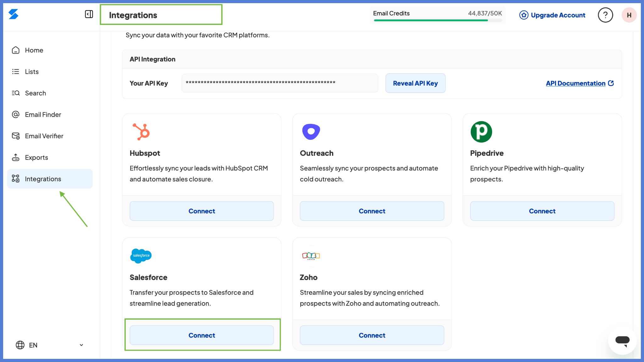Open the H profile avatar
The width and height of the screenshot is (644, 362).
[x=629, y=15]
